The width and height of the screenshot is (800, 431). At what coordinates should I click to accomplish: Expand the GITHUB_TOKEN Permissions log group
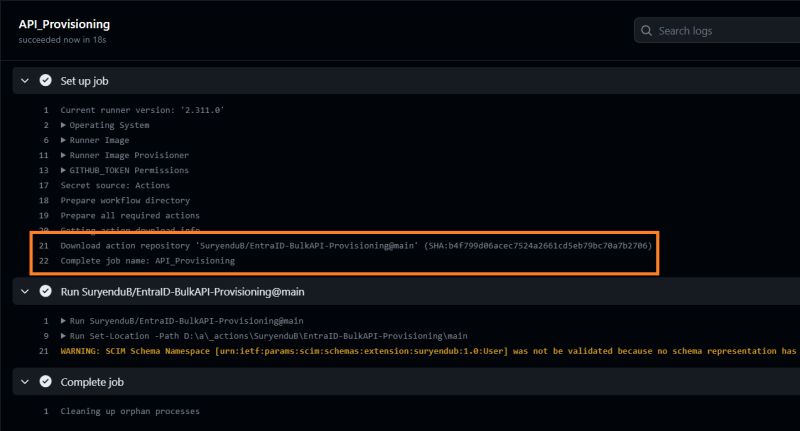click(63, 170)
